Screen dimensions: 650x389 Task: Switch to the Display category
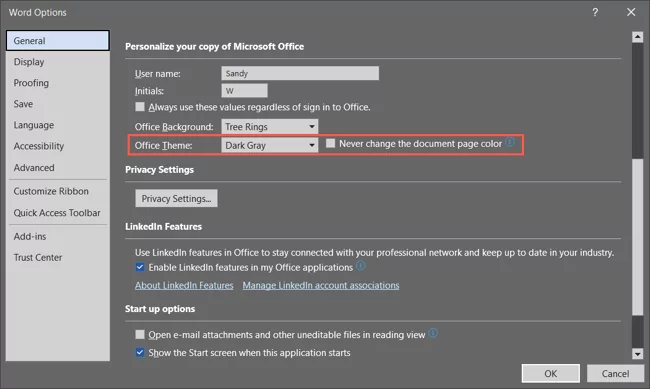point(58,62)
